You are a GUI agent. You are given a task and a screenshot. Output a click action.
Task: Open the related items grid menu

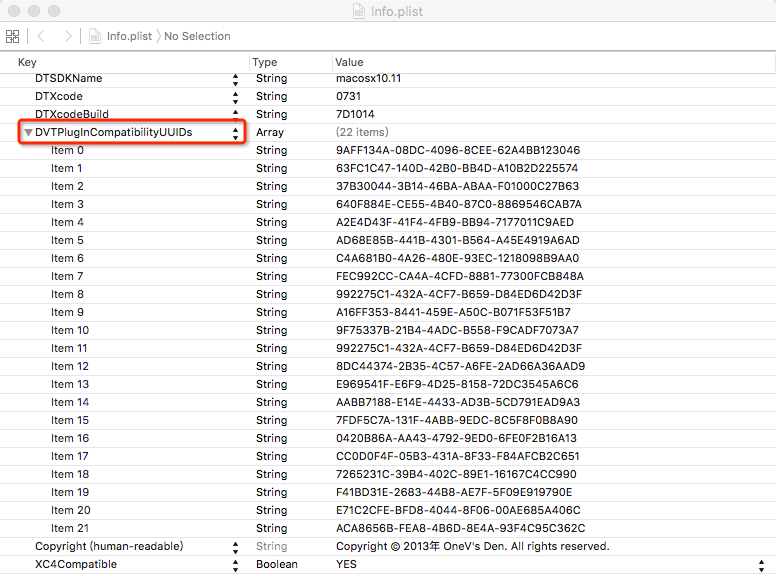pyautogui.click(x=13, y=36)
